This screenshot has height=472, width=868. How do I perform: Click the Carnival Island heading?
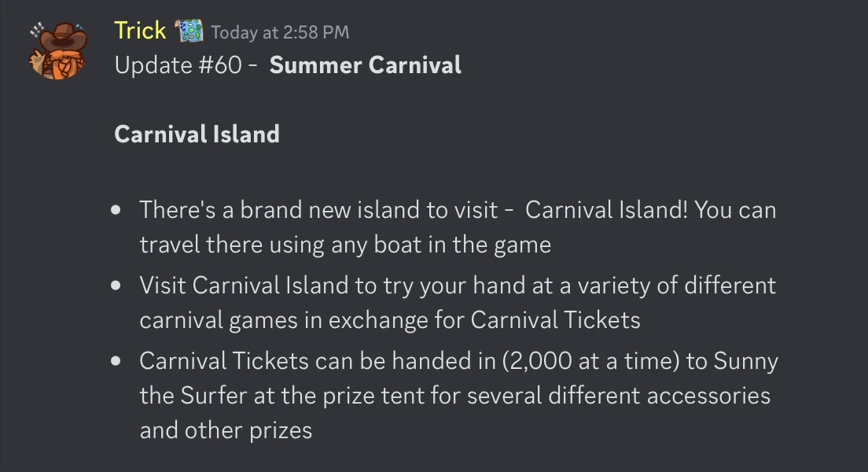[x=197, y=134]
